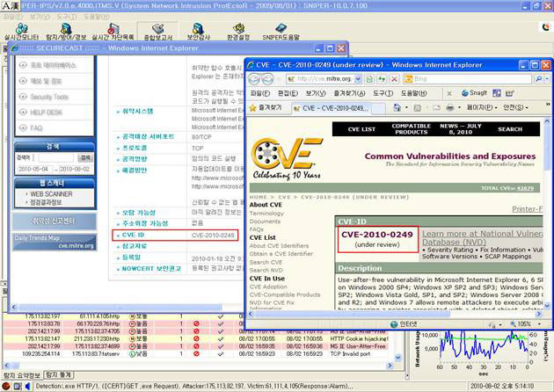
Task: Toggle compatibility view icon beside address bar
Action: coord(369,79)
